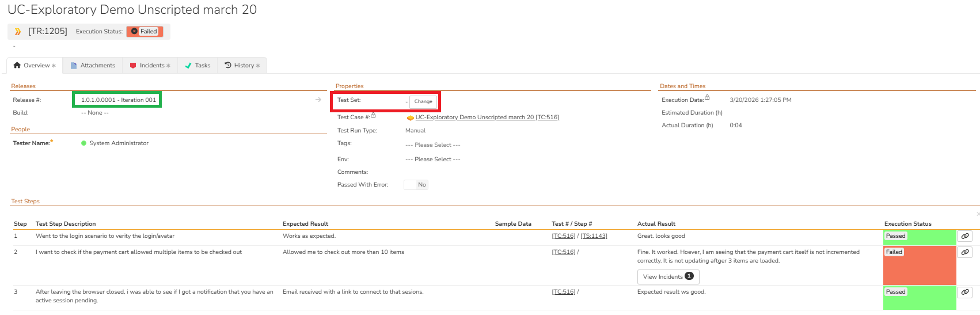Click the green status dot by System Administrator

pos(84,143)
